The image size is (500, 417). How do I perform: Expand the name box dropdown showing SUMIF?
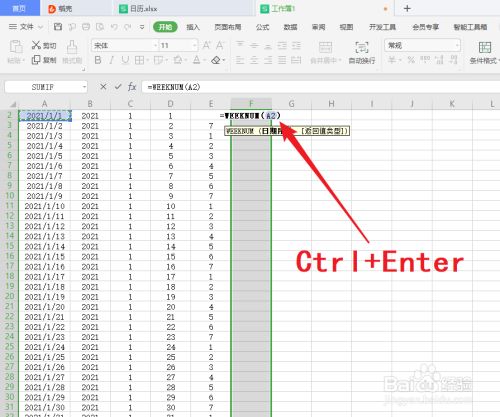click(84, 87)
